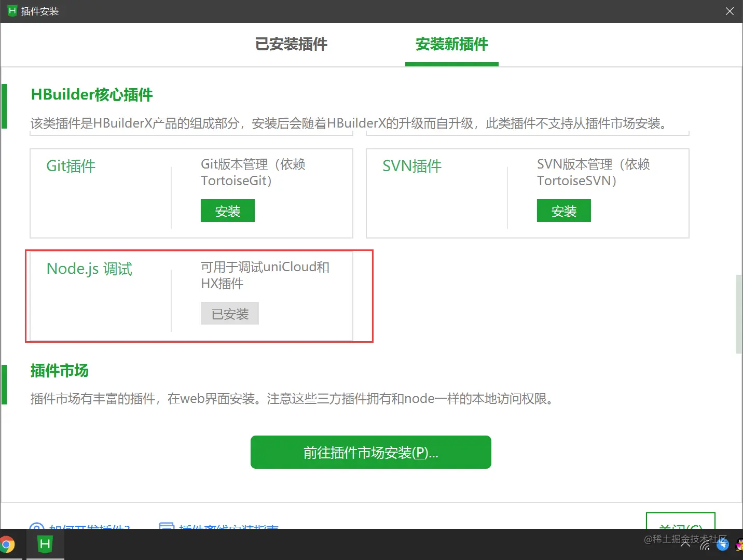
Task: Click the HBuilderX icon in the title bar
Action: coord(11,10)
